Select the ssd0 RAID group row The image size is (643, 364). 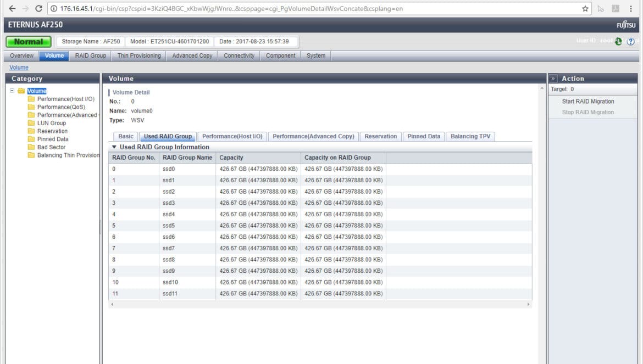[x=320, y=169]
